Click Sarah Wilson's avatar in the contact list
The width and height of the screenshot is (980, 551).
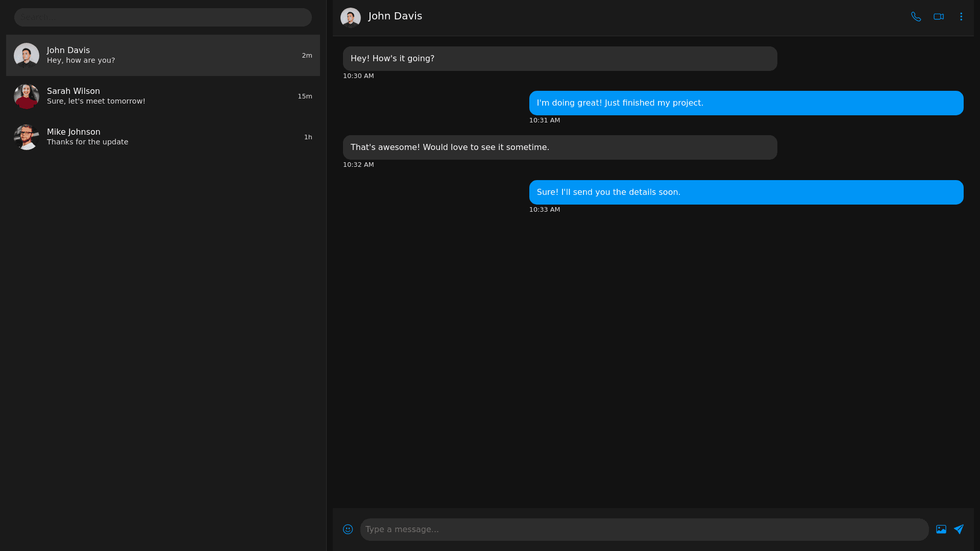point(27,96)
